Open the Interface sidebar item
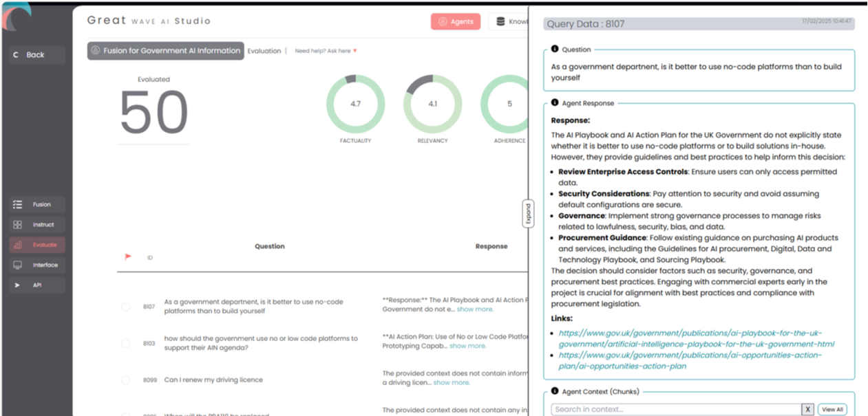868x416 pixels. coord(37,265)
